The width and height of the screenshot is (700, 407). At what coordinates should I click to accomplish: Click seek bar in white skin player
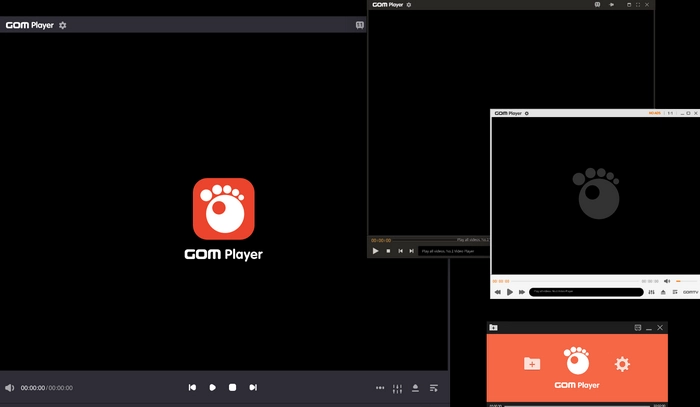pos(575,281)
